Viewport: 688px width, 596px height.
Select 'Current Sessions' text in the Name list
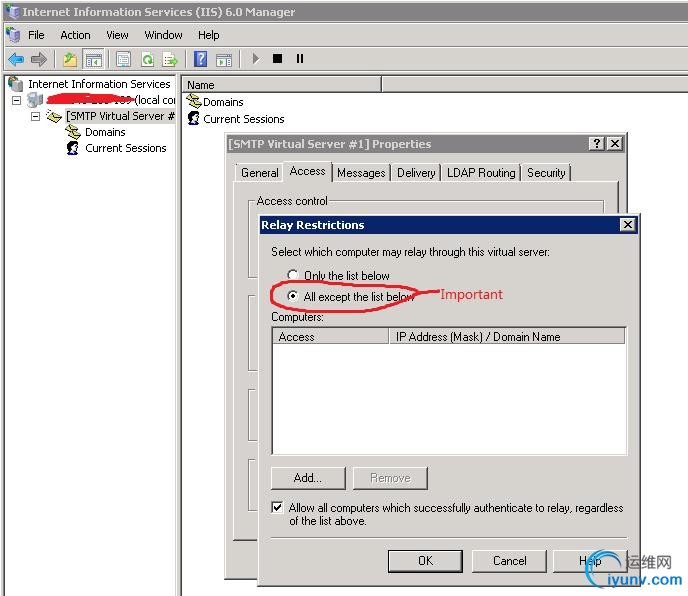[x=244, y=119]
